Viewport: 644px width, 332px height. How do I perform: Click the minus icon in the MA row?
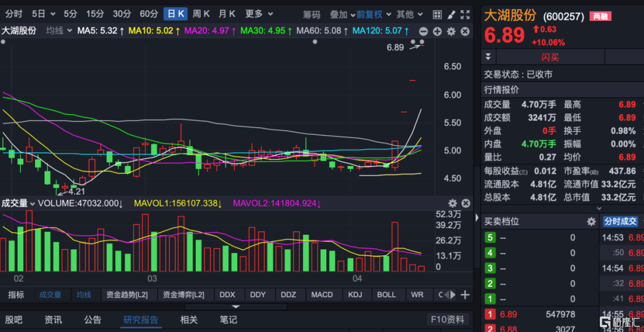click(423, 32)
